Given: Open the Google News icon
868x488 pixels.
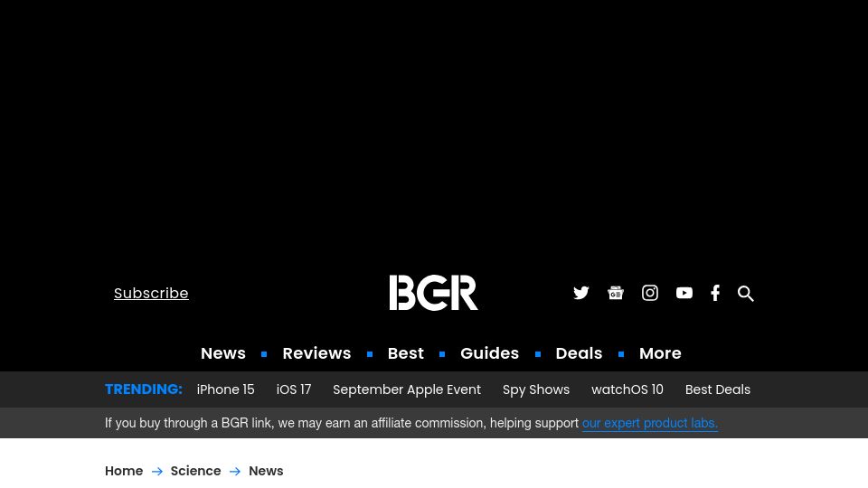Looking at the screenshot, I should coord(616,293).
